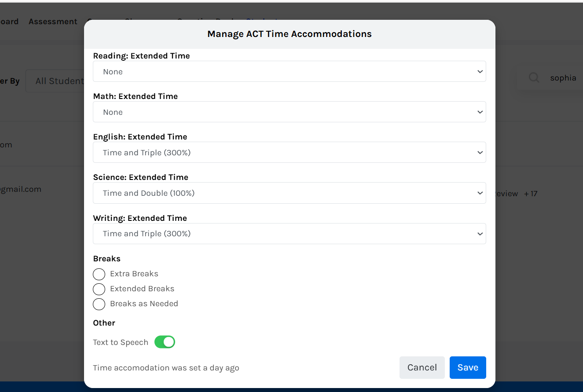Click the Writing Extended Time chevron arrow
Image resolution: width=583 pixels, height=392 pixels.
pyautogui.click(x=480, y=234)
